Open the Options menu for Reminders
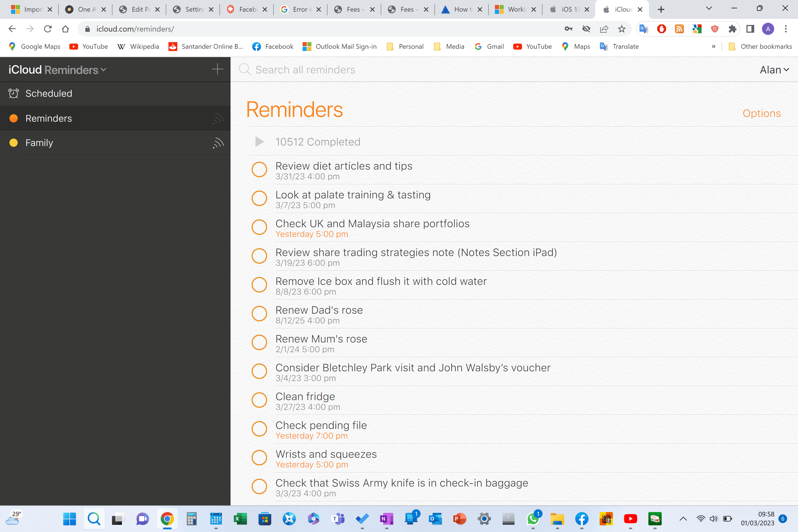 (x=761, y=113)
